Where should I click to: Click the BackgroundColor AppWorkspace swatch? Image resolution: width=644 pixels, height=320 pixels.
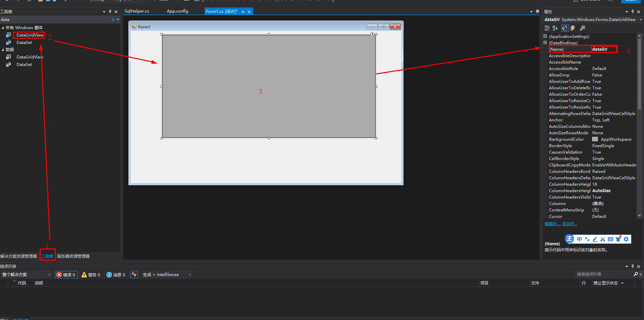(595, 139)
